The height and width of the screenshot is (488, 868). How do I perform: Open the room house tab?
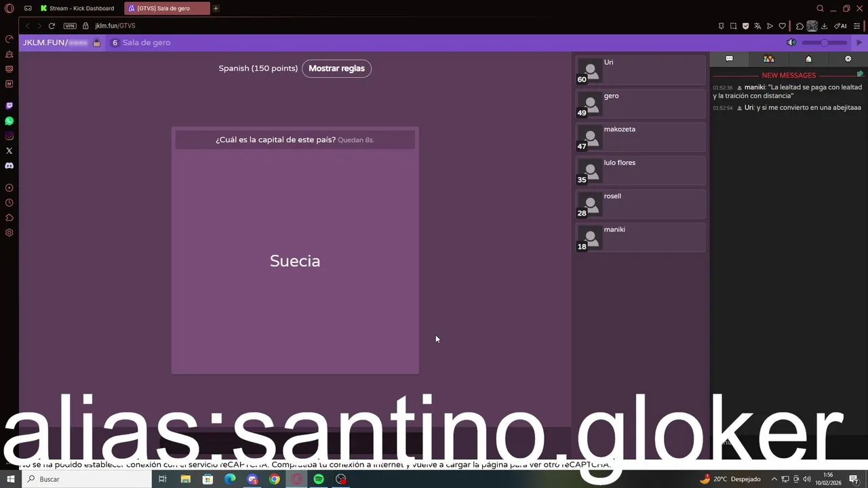click(808, 59)
